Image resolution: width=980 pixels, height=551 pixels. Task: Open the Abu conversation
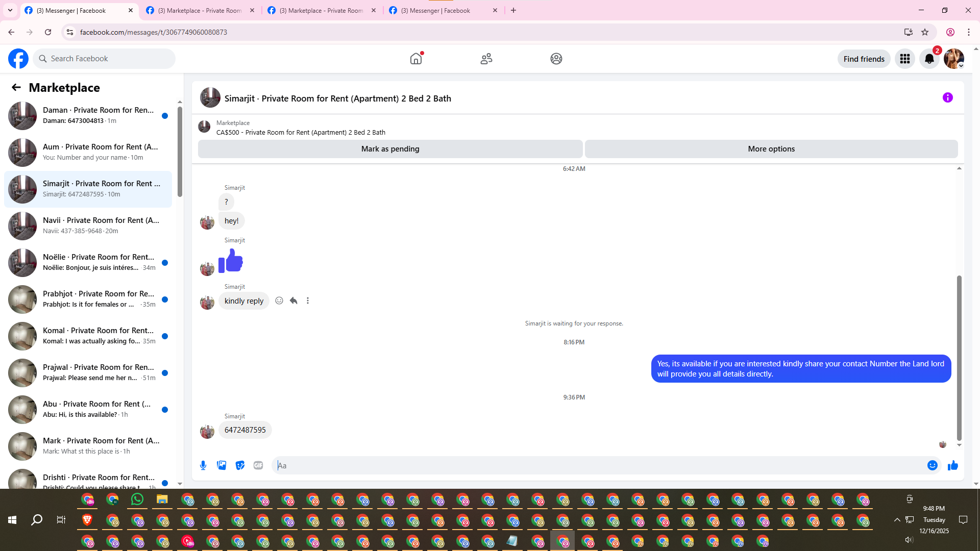(88, 410)
